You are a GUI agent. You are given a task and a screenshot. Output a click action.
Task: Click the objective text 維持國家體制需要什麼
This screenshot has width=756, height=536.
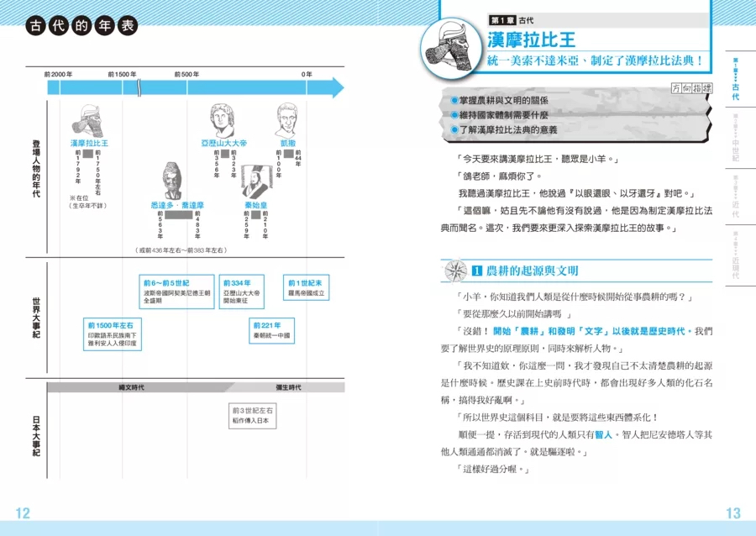[503, 115]
